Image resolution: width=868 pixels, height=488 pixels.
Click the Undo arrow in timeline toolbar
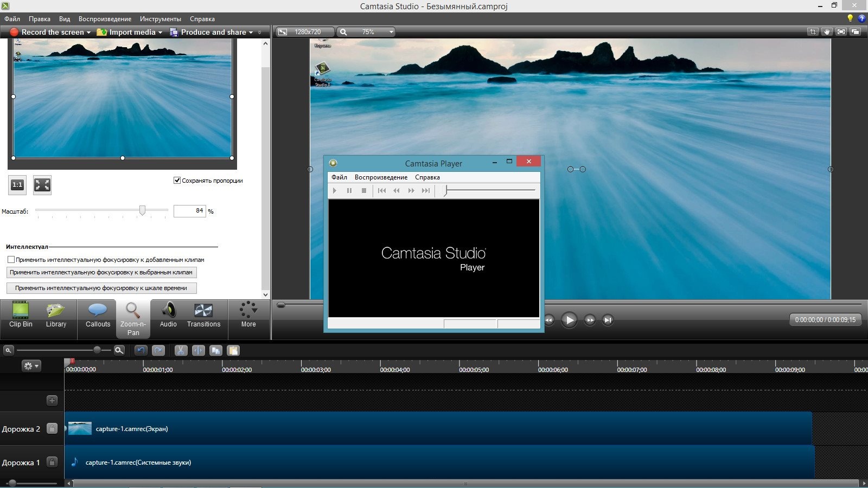coord(141,350)
